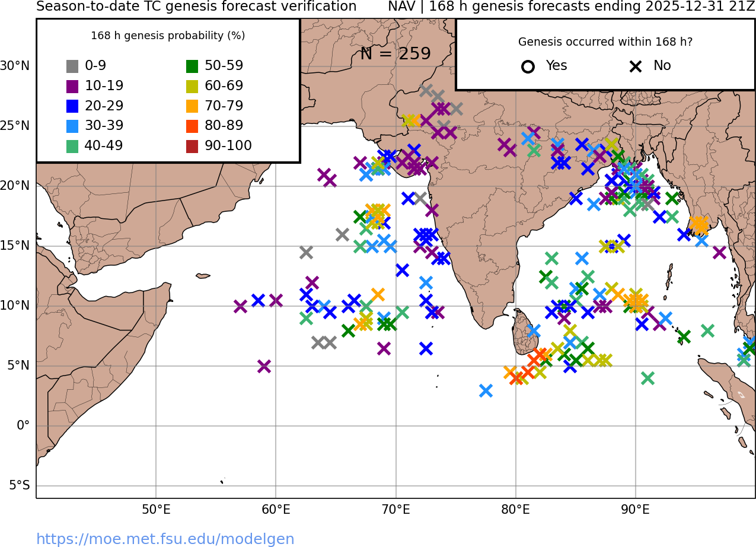The width and height of the screenshot is (756, 547).
Task: Select the gray X marker near 62°E, 14°N
Action: click(x=306, y=252)
